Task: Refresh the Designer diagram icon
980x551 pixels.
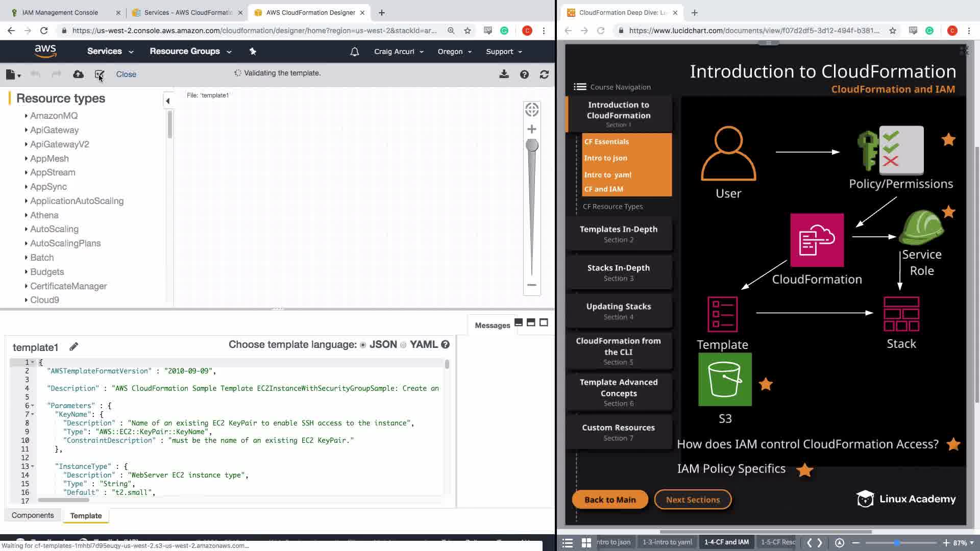Action: tap(544, 74)
